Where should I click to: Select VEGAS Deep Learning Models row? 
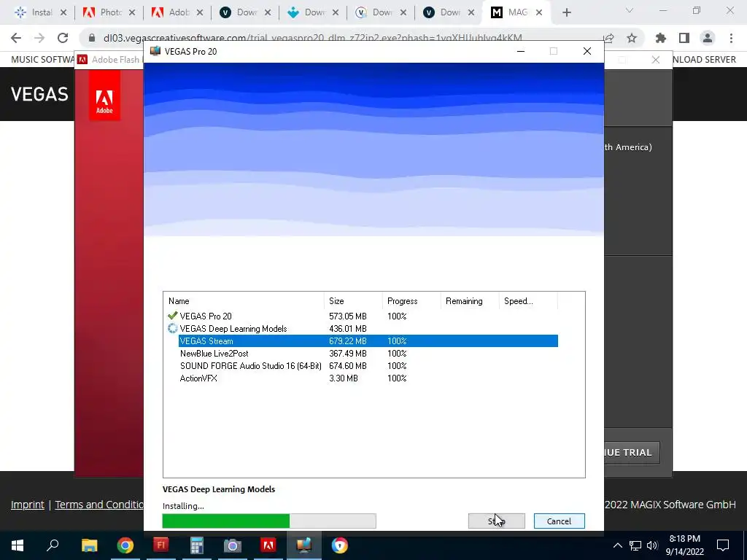pyautogui.click(x=363, y=329)
